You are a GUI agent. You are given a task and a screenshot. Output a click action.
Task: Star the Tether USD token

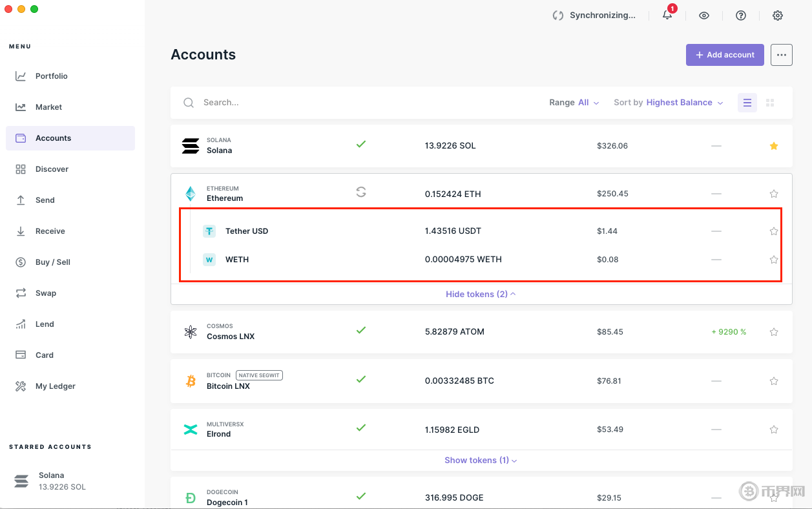click(774, 231)
